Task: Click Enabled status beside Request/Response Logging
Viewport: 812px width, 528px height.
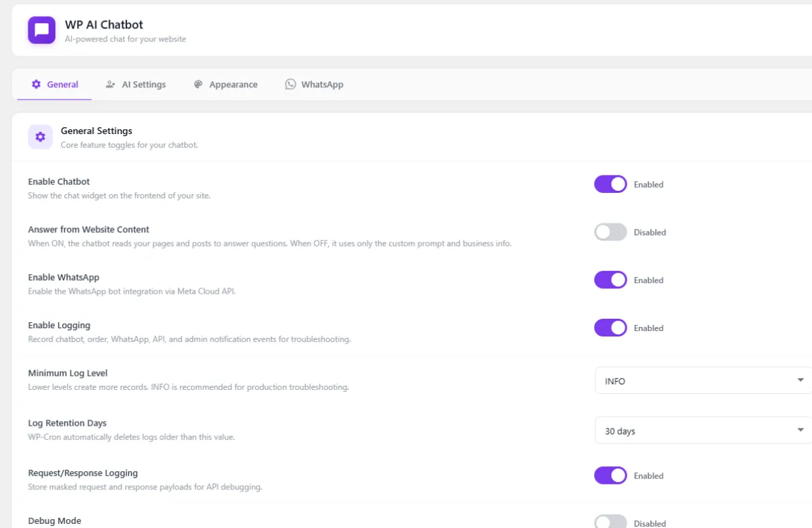Action: click(648, 476)
